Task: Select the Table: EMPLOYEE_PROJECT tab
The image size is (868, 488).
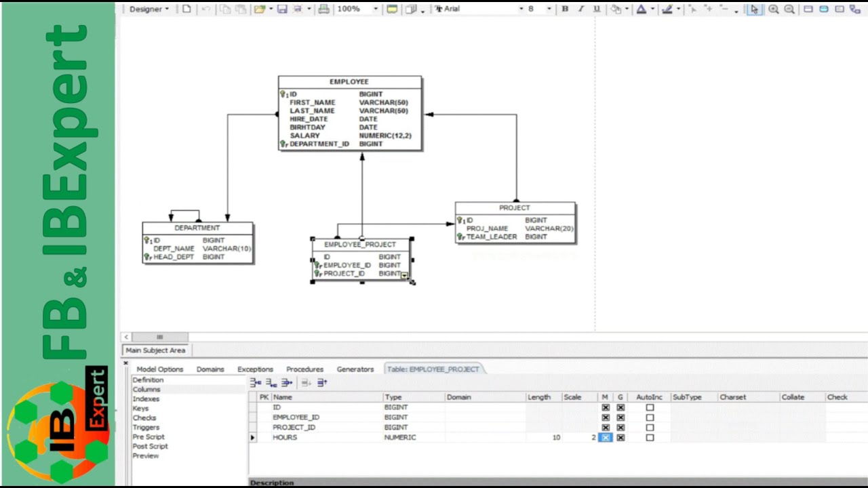Action: pos(433,369)
